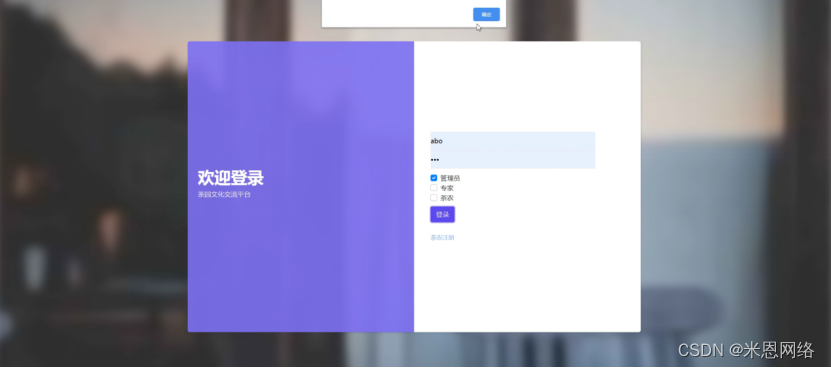Click the password field with dots
Image resolution: width=831 pixels, height=369 pixels.
click(x=512, y=160)
